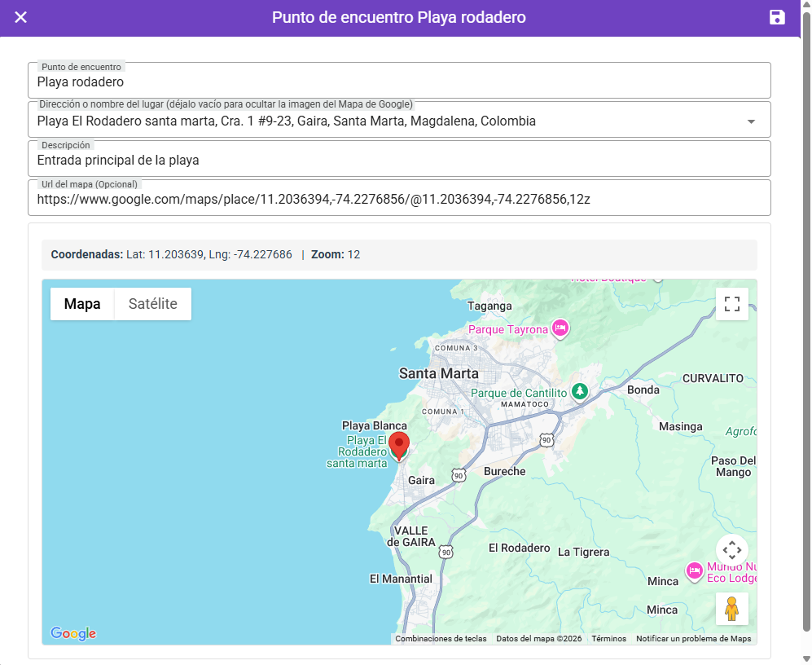Click the Playa Blanca map label

(375, 425)
